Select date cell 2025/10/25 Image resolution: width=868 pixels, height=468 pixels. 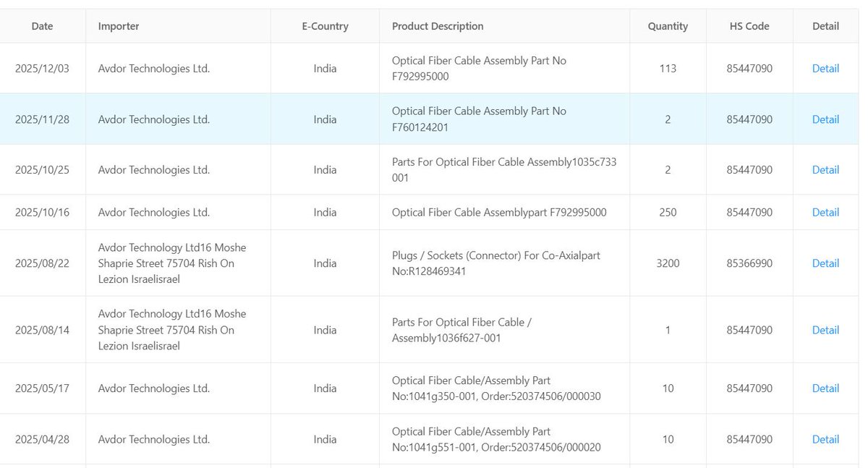coord(42,170)
